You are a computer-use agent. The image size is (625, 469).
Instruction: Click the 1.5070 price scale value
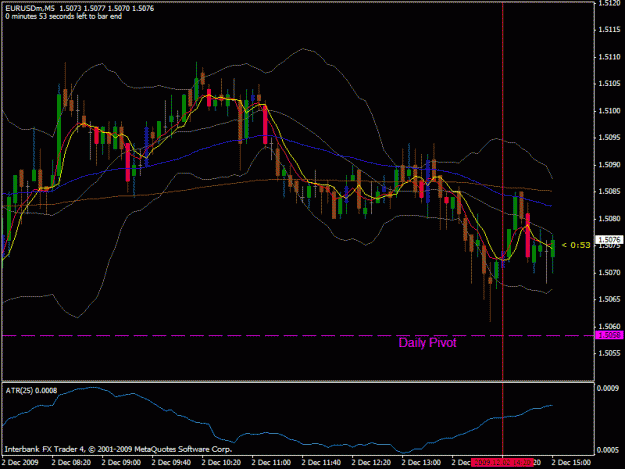point(609,273)
